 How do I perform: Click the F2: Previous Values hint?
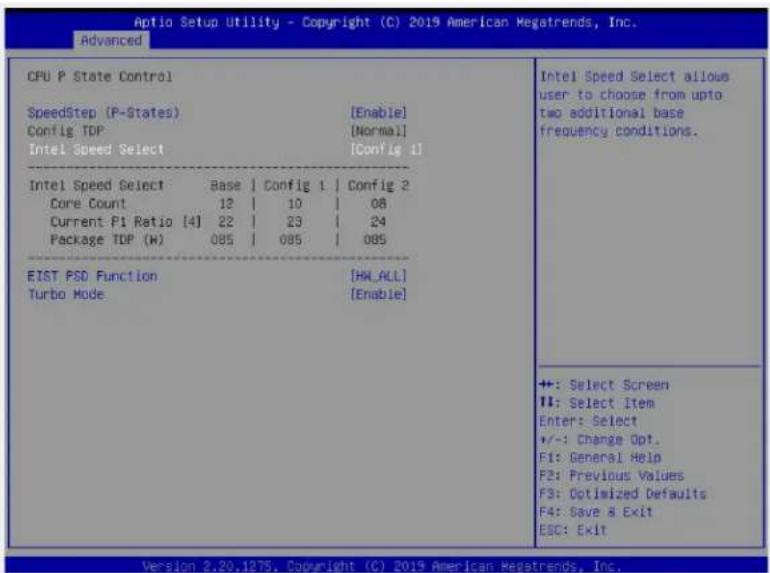(x=611, y=475)
